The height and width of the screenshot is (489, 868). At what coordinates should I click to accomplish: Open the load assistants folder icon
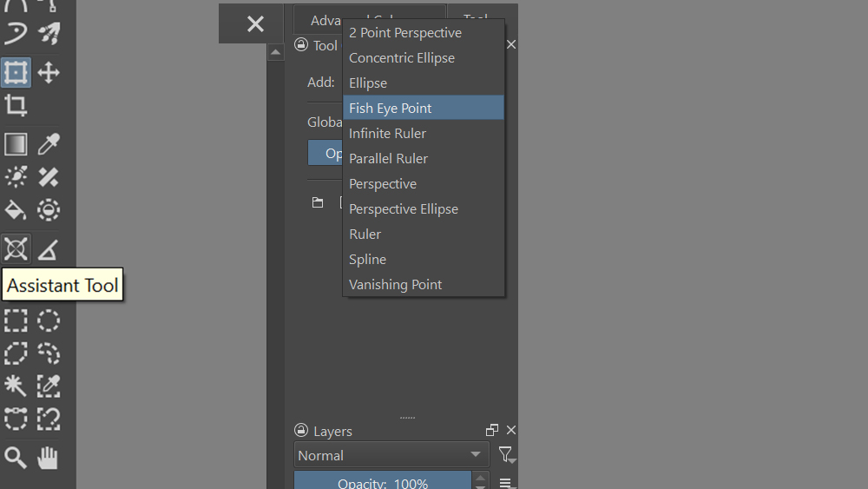click(x=317, y=202)
